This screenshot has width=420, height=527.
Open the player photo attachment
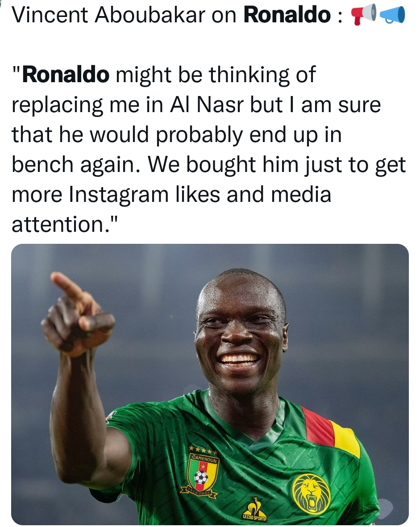click(x=210, y=384)
